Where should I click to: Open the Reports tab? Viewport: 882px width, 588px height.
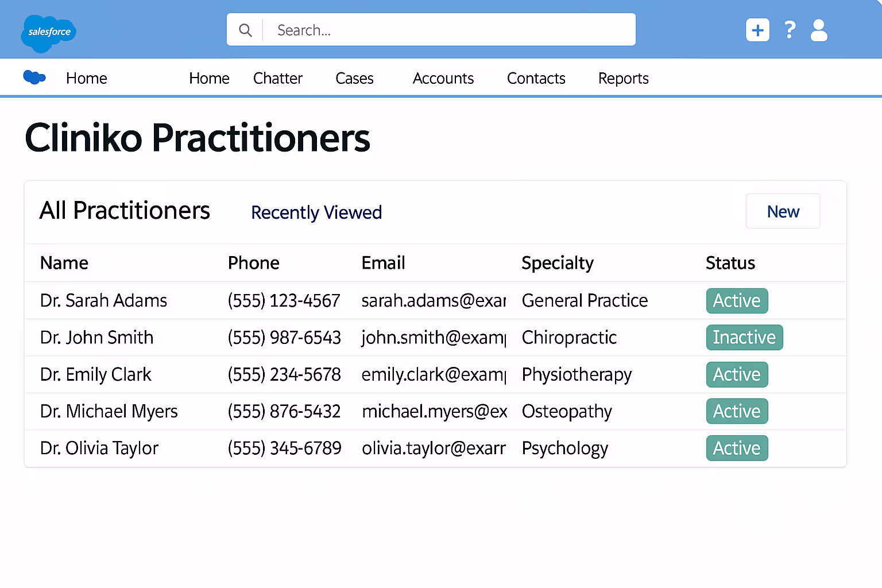tap(624, 79)
